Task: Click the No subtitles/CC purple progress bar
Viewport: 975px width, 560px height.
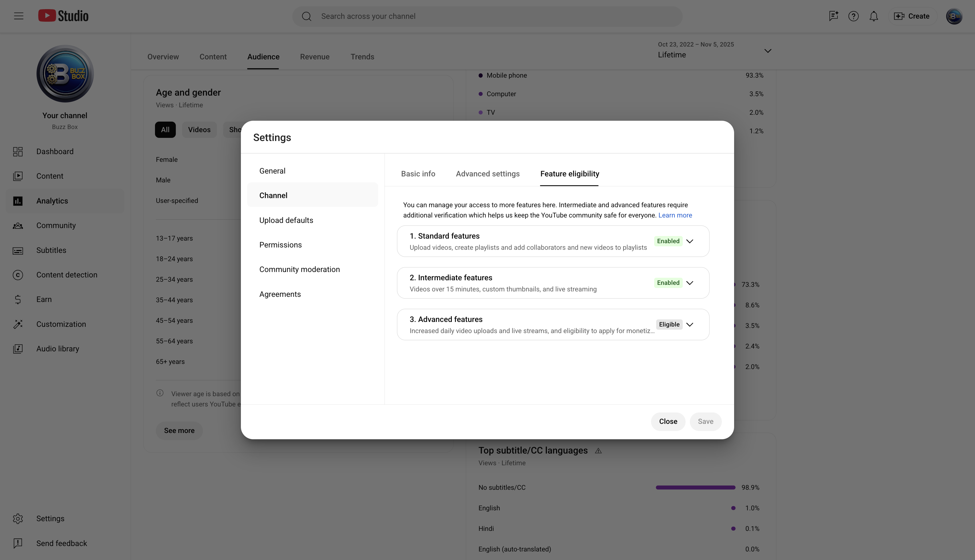Action: 695,488
